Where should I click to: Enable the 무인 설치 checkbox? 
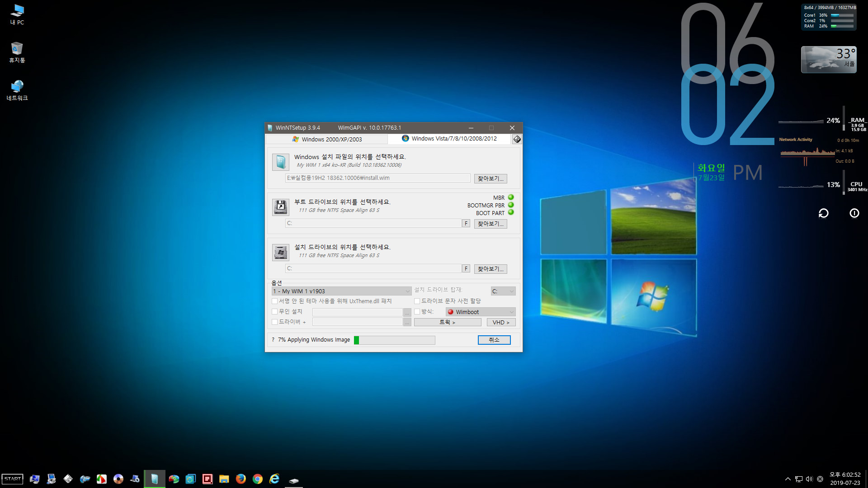click(274, 311)
